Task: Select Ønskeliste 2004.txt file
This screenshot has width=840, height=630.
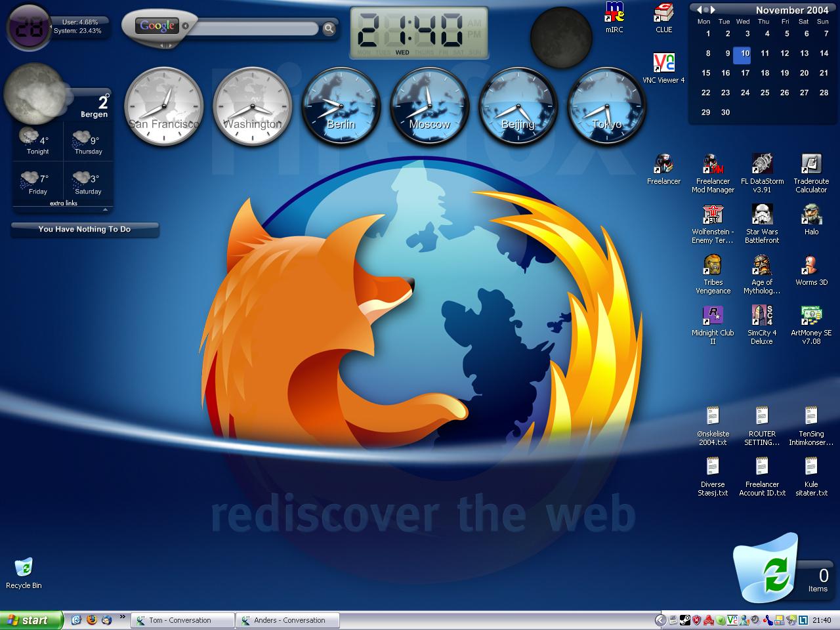Action: [713, 426]
